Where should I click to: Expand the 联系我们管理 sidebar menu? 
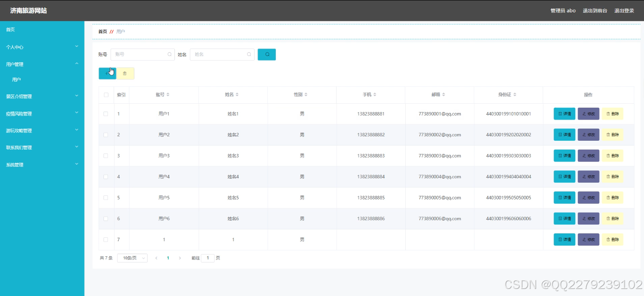pos(42,147)
